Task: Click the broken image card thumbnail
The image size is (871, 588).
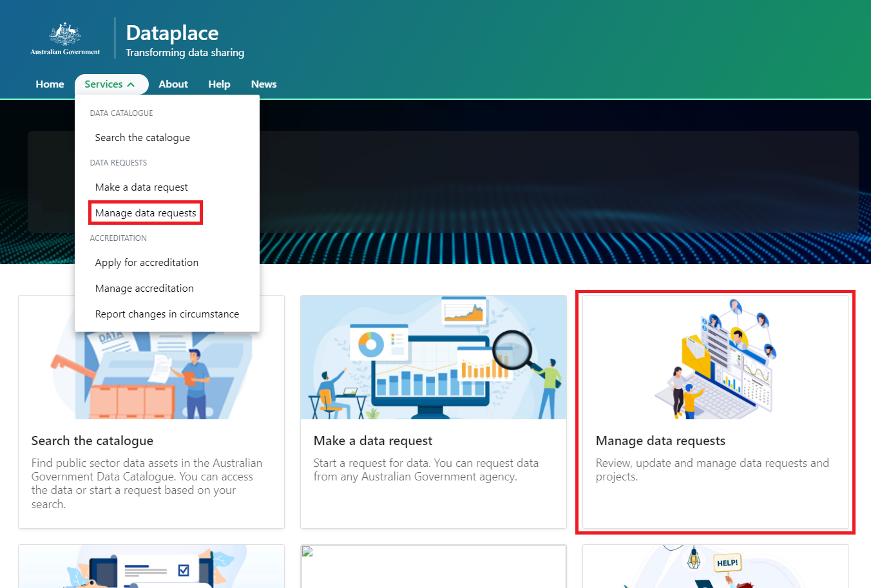Action: [x=434, y=566]
